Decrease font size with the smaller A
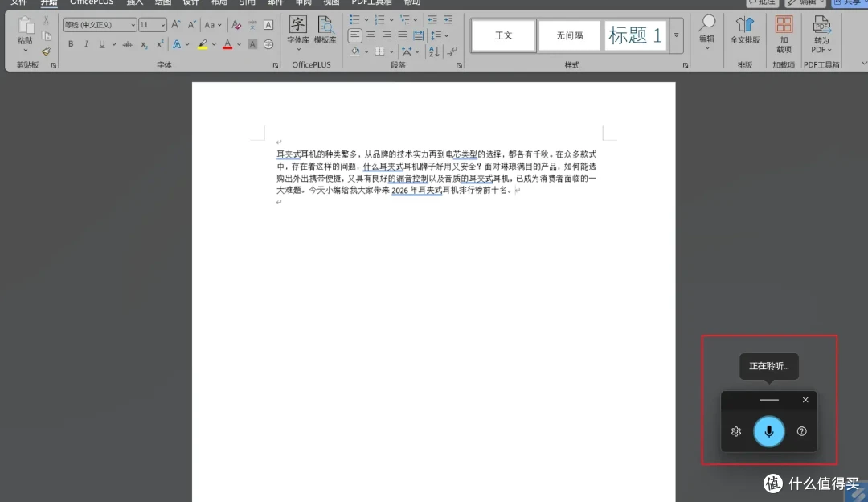 (x=191, y=24)
